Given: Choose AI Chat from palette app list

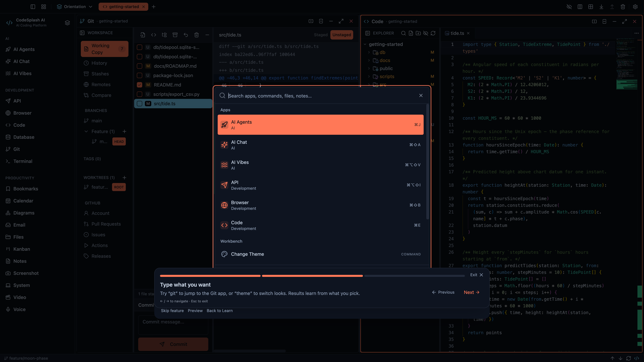Looking at the screenshot, I should pos(320,145).
